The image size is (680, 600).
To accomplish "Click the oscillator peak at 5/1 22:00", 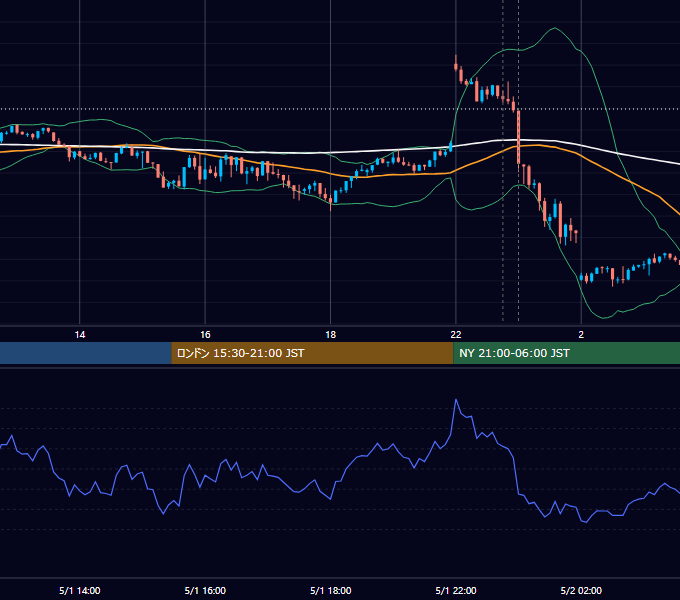I will 456,400.
